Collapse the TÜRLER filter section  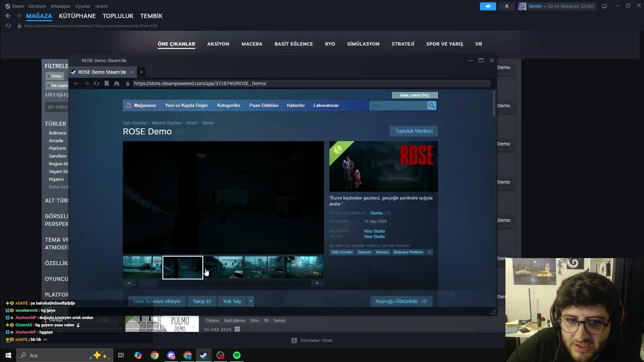pyautogui.click(x=55, y=124)
